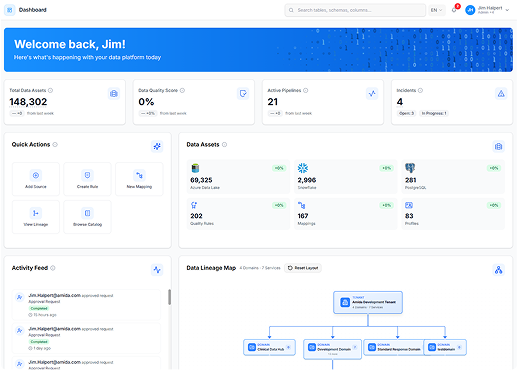Click the Incidents warning triangle icon
Image resolution: width=518 pixels, height=371 pixels.
tap(501, 94)
